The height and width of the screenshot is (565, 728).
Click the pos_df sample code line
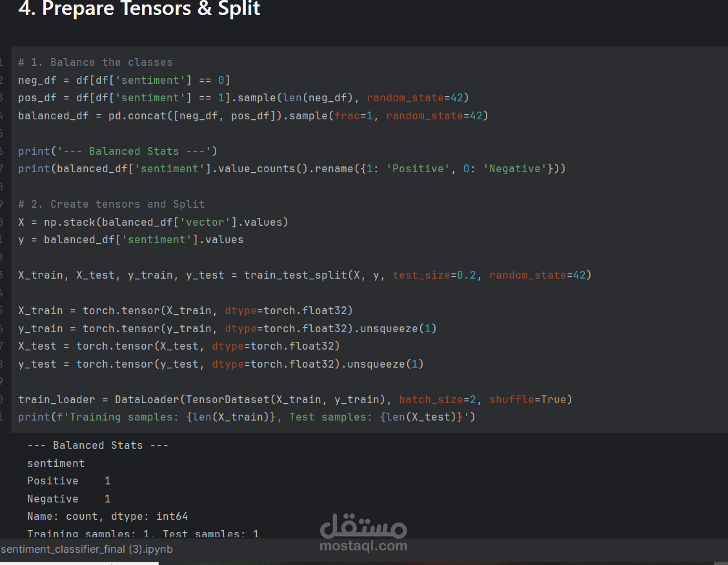click(243, 98)
